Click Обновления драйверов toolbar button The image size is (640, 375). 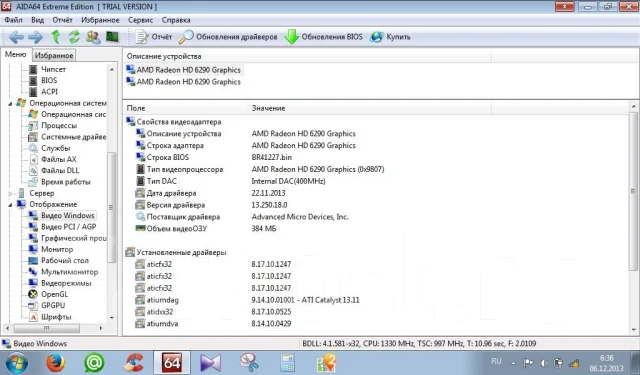228,37
